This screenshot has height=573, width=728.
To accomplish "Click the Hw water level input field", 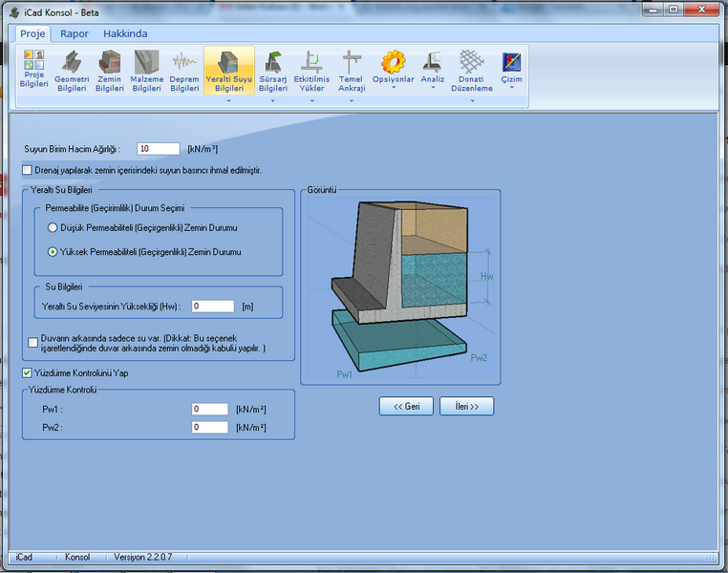I will (x=213, y=307).
